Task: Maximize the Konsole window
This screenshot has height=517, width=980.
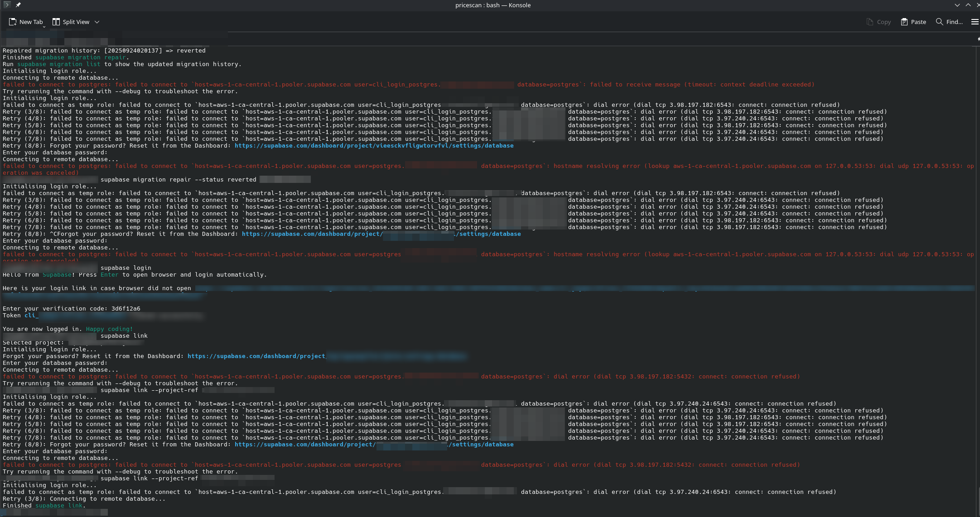Action: [x=968, y=5]
